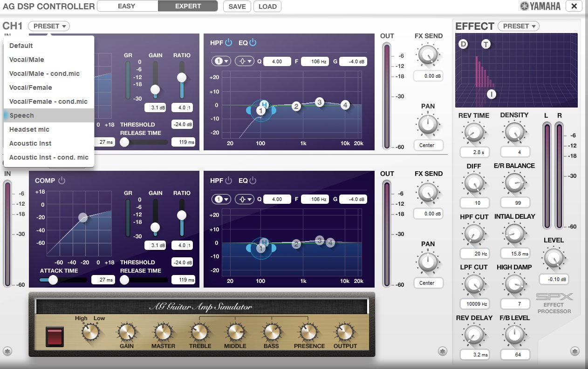This screenshot has width=588, height=369.
Task: Click the E/R BALANCE knob
Action: [514, 184]
